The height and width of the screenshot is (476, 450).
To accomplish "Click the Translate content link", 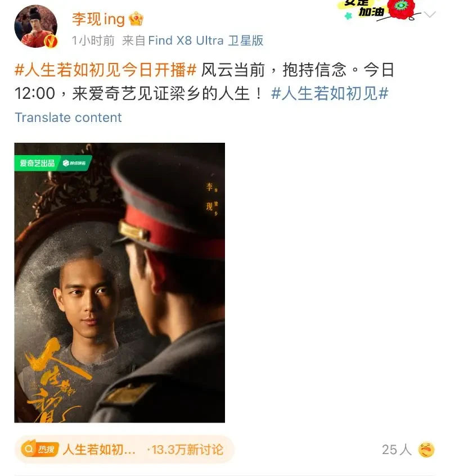I will [68, 117].
